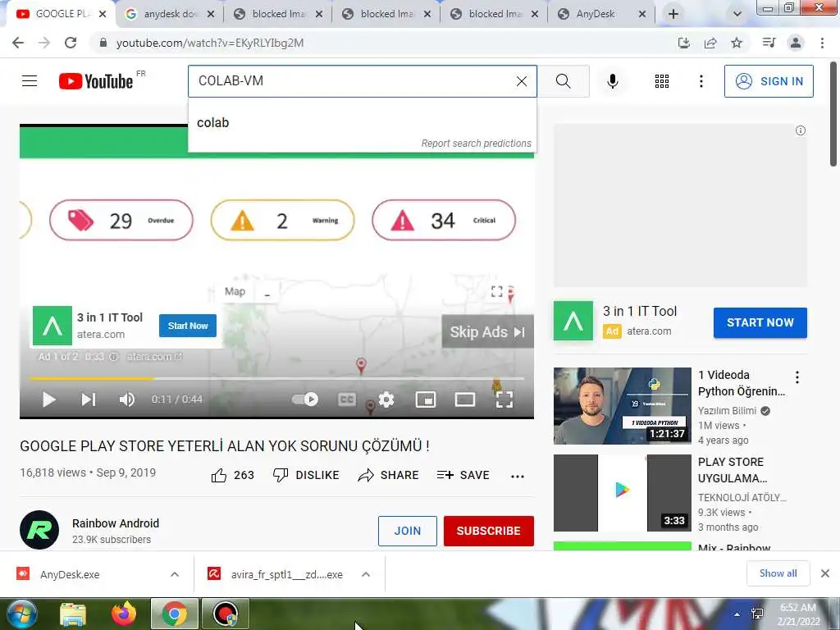Open options menu for Python Öğrenin video
The height and width of the screenshot is (630, 840).
coord(797,377)
